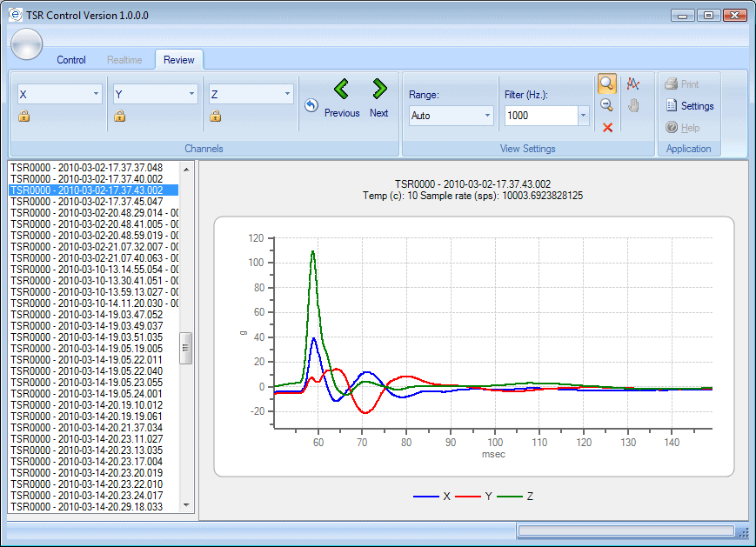This screenshot has height=547, width=756.
Task: Toggle the lock under X channel
Action: click(x=24, y=117)
